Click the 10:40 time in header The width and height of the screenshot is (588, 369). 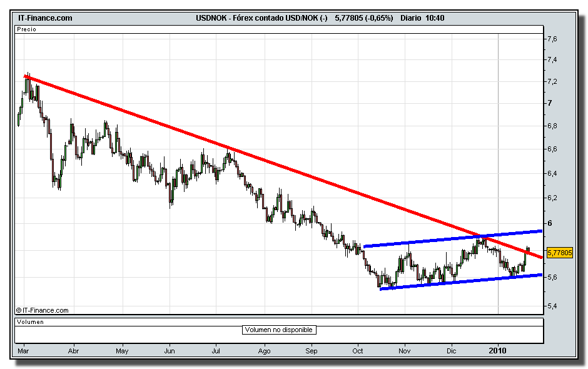tap(435, 18)
